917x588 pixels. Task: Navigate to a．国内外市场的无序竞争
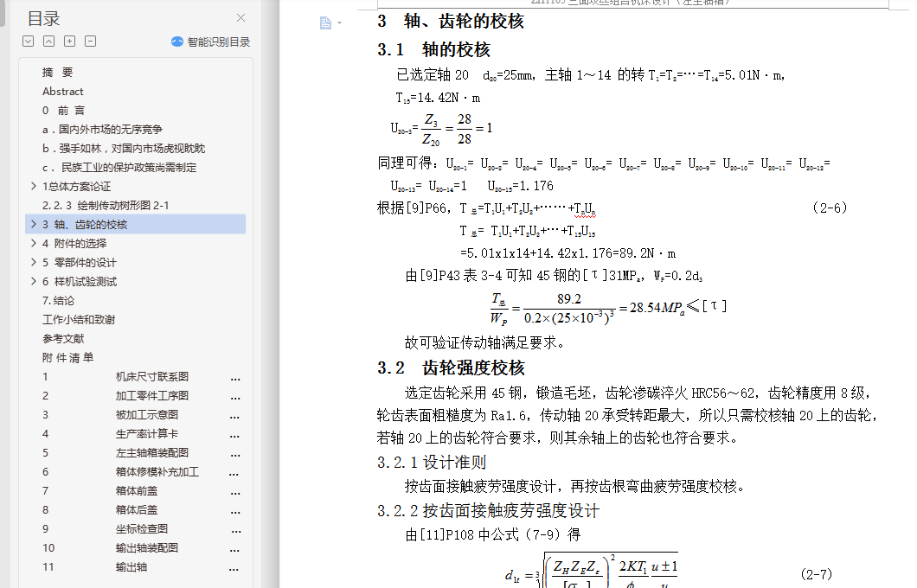point(102,129)
